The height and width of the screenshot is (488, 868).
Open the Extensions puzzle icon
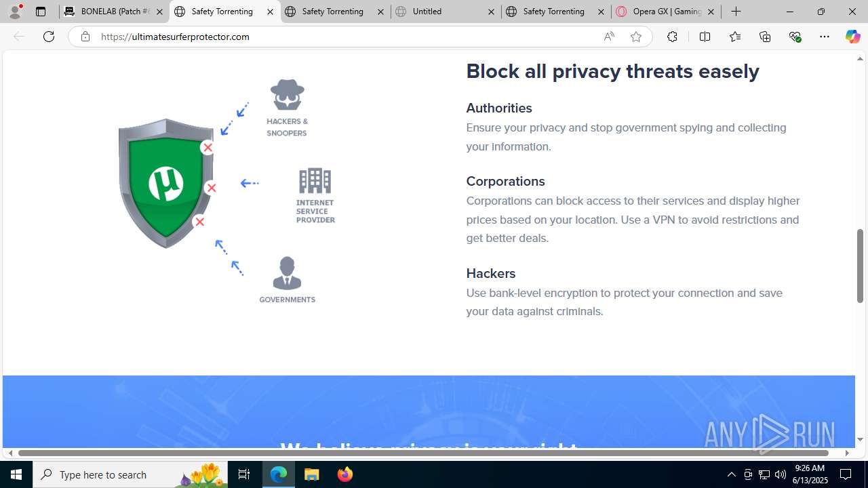coord(672,37)
